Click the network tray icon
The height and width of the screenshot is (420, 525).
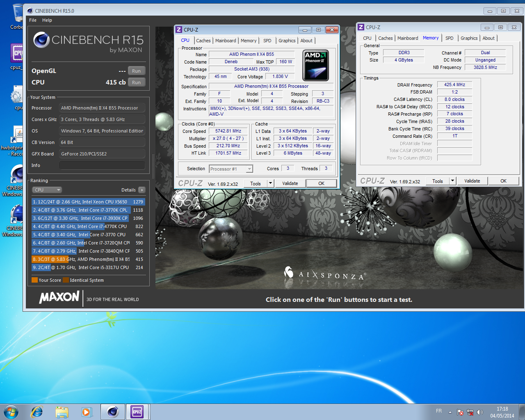pos(470,412)
